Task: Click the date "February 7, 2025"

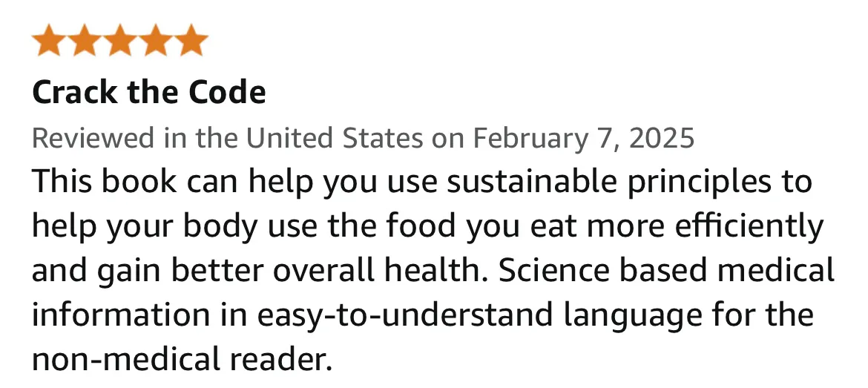Action: tap(583, 138)
